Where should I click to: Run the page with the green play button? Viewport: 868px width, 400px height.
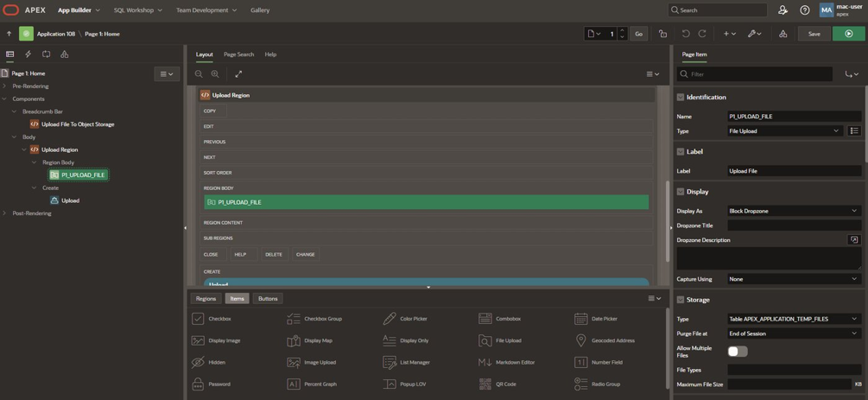tap(849, 34)
